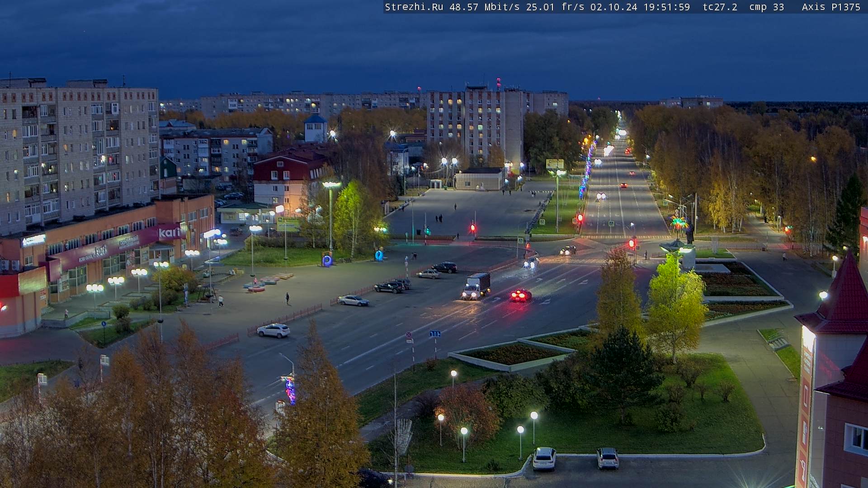Screen dimensions: 868x488
Task: Click the "02.10.24" date stamp
Action: [613, 7]
